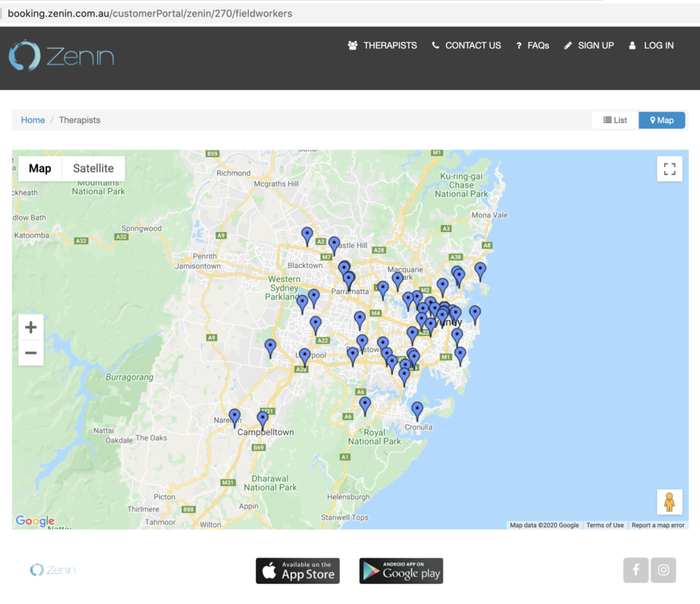Open the Google Play download badge
Image resolution: width=700 pixels, height=604 pixels.
pos(401,571)
